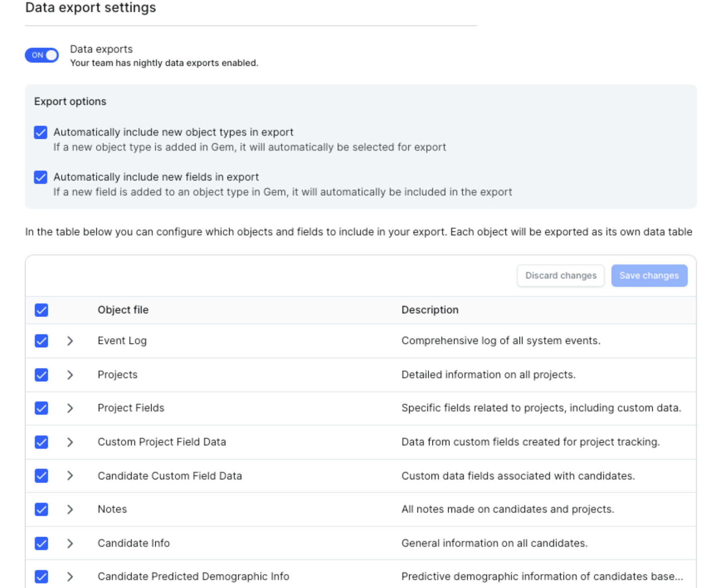Expand the Event Log row
The image size is (724, 588).
[70, 341]
